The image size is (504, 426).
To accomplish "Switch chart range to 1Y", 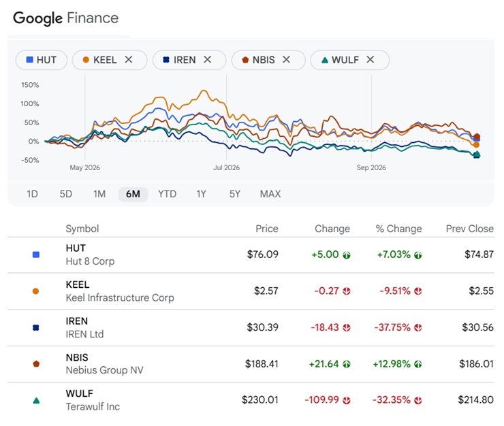I will [x=201, y=194].
